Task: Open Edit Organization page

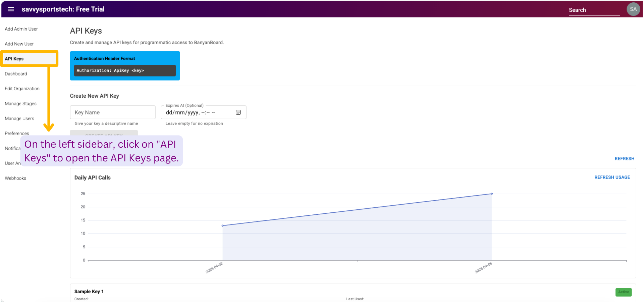Action: [22, 89]
